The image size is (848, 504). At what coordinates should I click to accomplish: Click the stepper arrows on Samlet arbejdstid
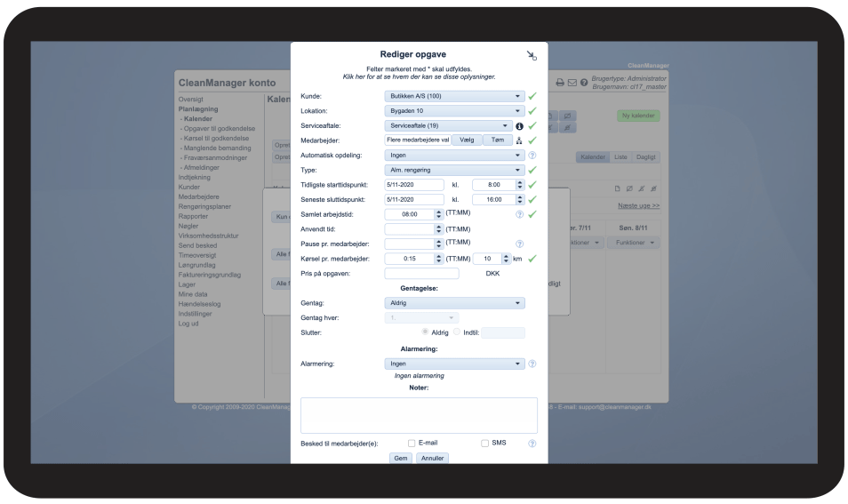tap(438, 214)
